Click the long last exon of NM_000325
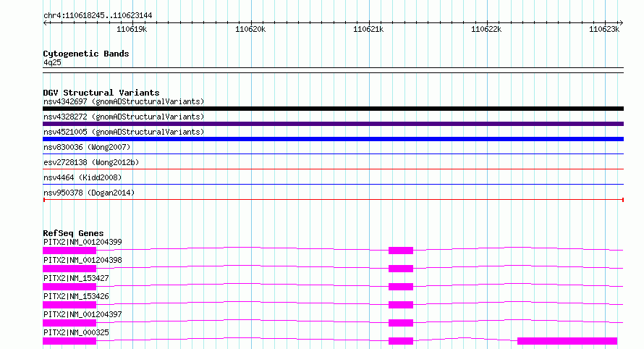The width and height of the screenshot is (644, 349). pyautogui.click(x=567, y=341)
